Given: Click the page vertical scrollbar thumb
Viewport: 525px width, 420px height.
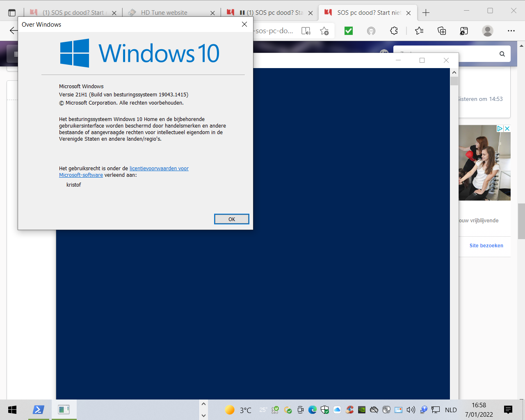Looking at the screenshot, I should click(521, 221).
